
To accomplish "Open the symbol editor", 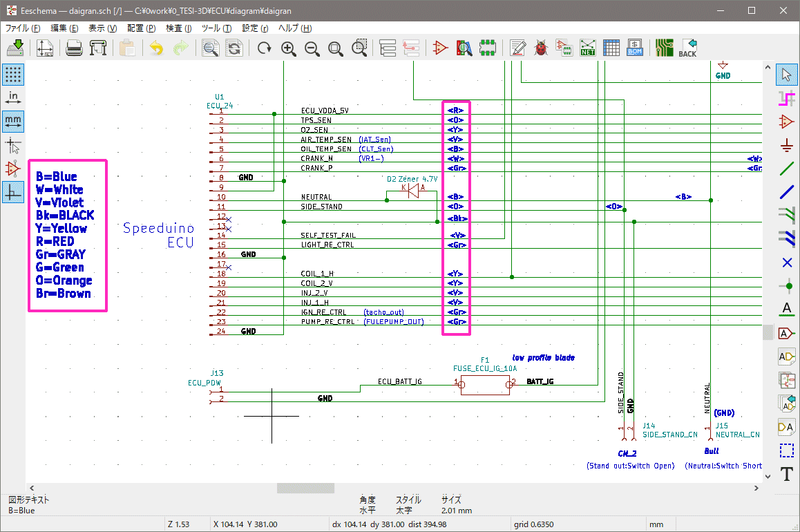I will 440,48.
